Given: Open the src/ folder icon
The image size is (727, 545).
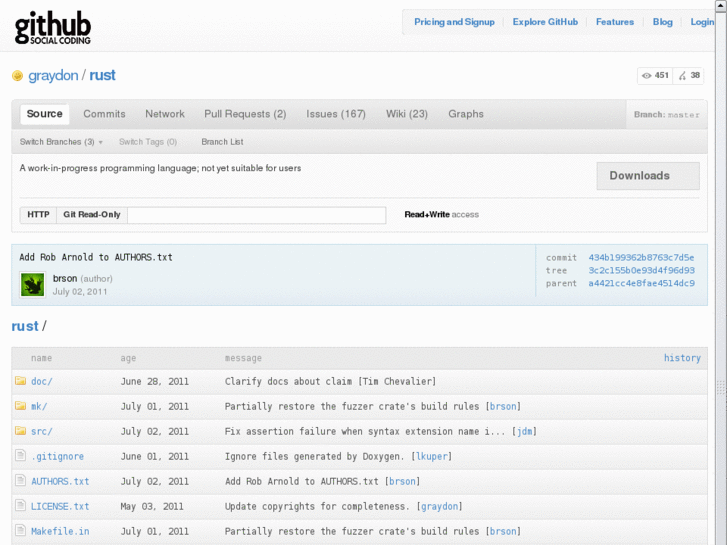Looking at the screenshot, I should tap(20, 431).
